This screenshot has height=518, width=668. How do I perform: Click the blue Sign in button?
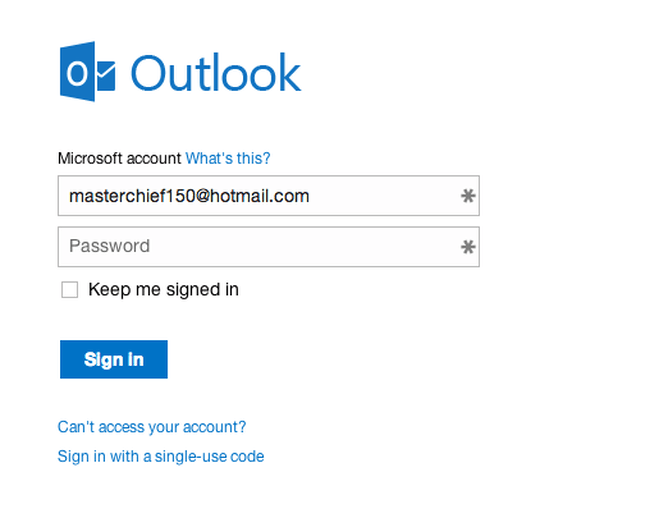(x=114, y=359)
